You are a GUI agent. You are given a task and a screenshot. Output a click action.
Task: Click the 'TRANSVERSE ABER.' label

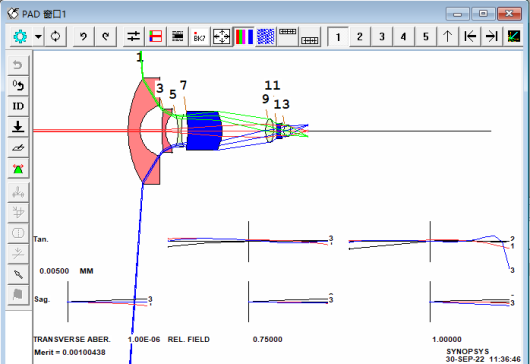[72, 339]
